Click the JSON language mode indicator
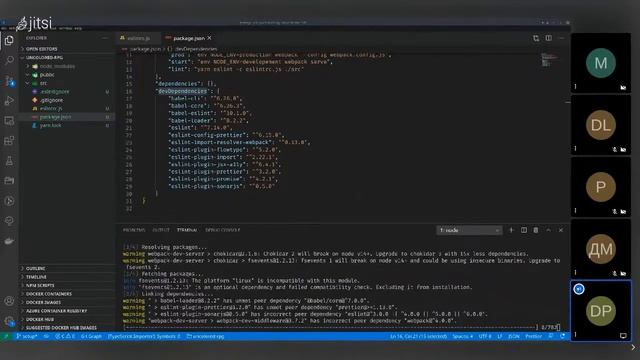The height and width of the screenshot is (360, 640). [x=513, y=337]
